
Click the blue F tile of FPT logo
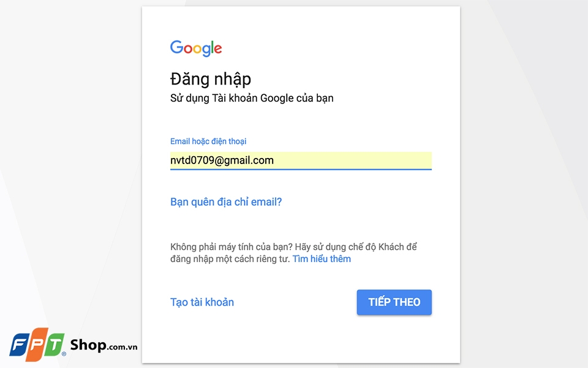[19, 344]
